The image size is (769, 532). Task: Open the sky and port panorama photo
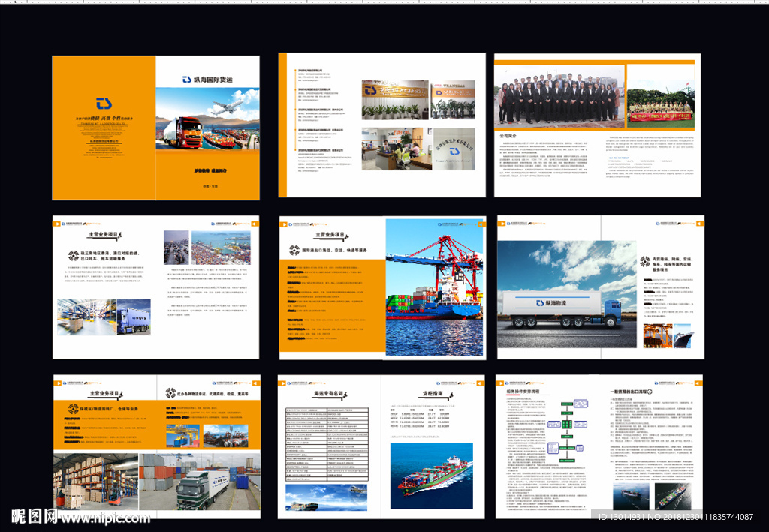327,497
